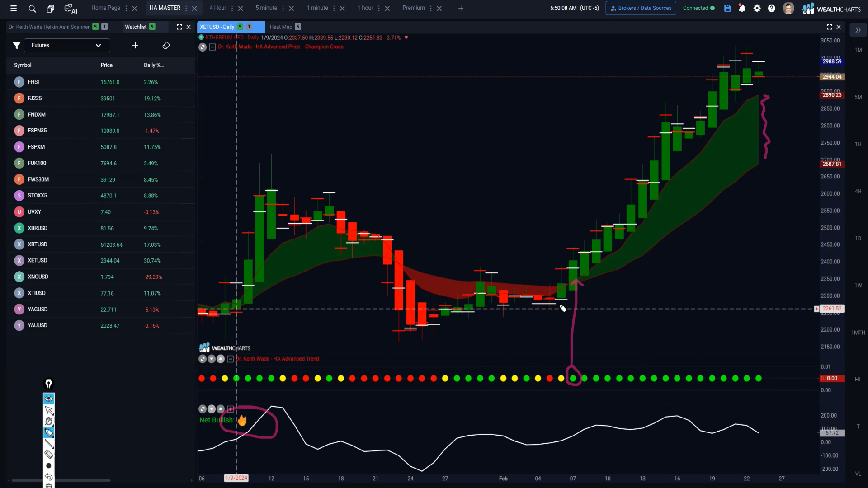This screenshot has height=488, width=868.
Task: Open the Futures watchlist dropdown
Action: click(66, 45)
